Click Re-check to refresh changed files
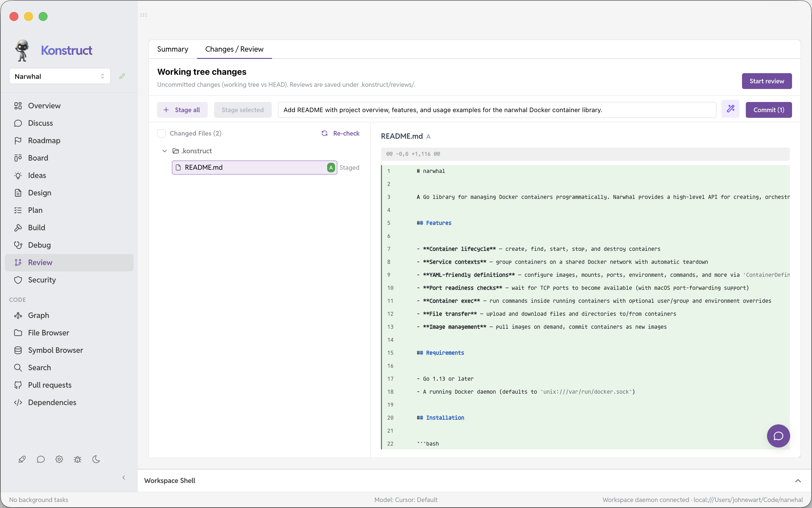Screen dimensions: 812x508 click(340, 133)
